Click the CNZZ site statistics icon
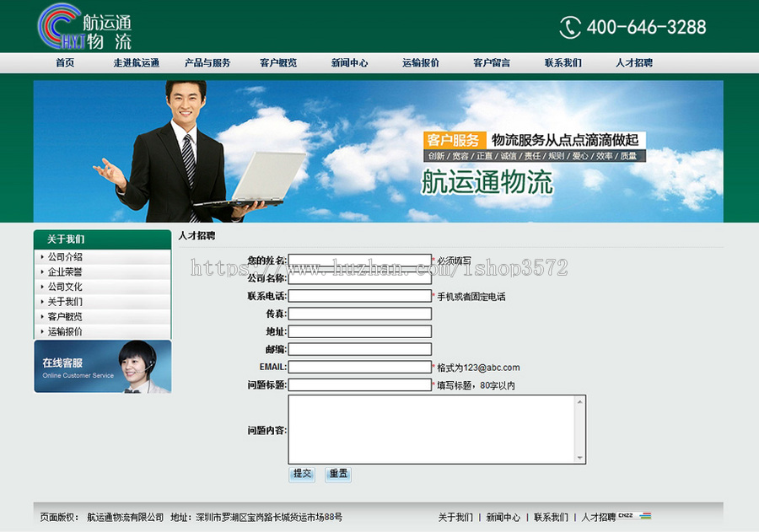 [627, 515]
